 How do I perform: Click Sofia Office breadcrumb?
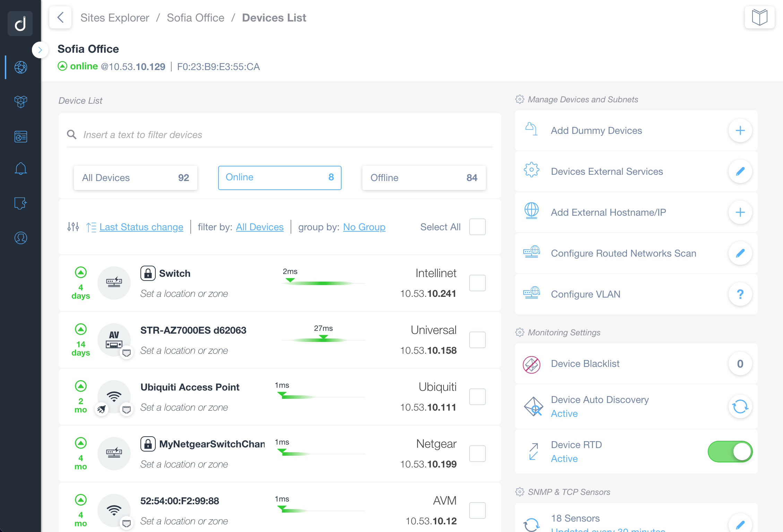tap(196, 18)
